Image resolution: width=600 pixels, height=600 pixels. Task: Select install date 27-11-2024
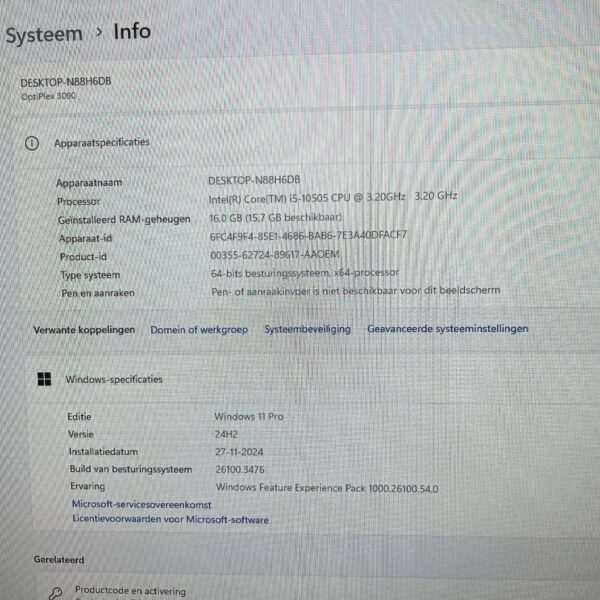pyautogui.click(x=239, y=452)
